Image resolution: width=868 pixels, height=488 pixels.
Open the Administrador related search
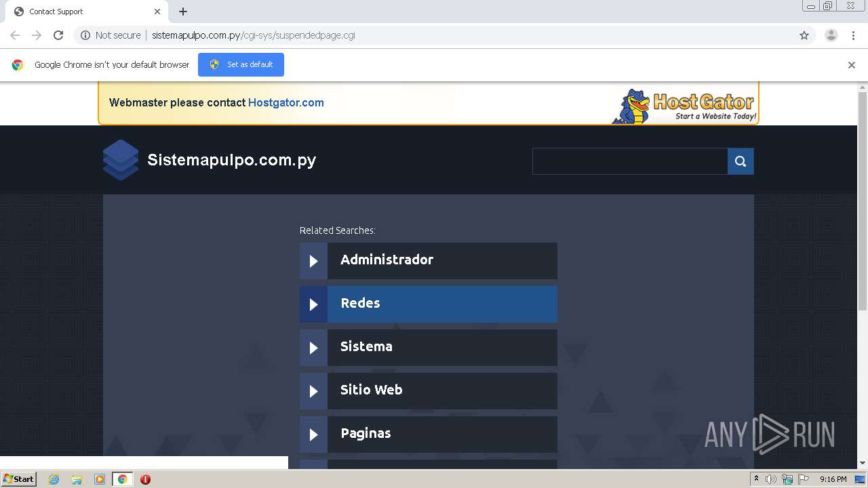click(429, 261)
